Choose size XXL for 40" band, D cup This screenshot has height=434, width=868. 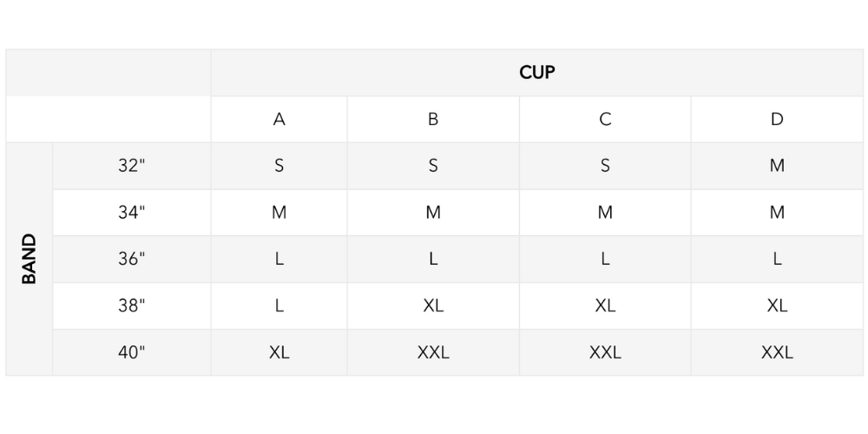coord(777,353)
